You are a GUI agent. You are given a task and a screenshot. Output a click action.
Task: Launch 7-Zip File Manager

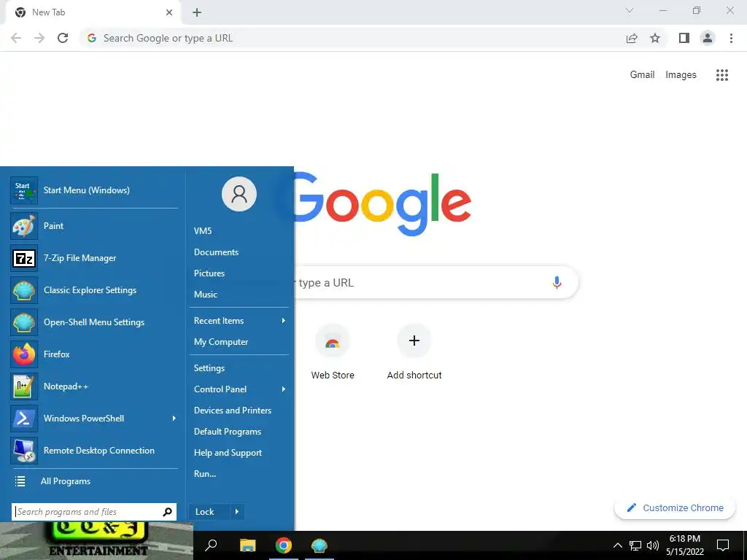pos(94,258)
